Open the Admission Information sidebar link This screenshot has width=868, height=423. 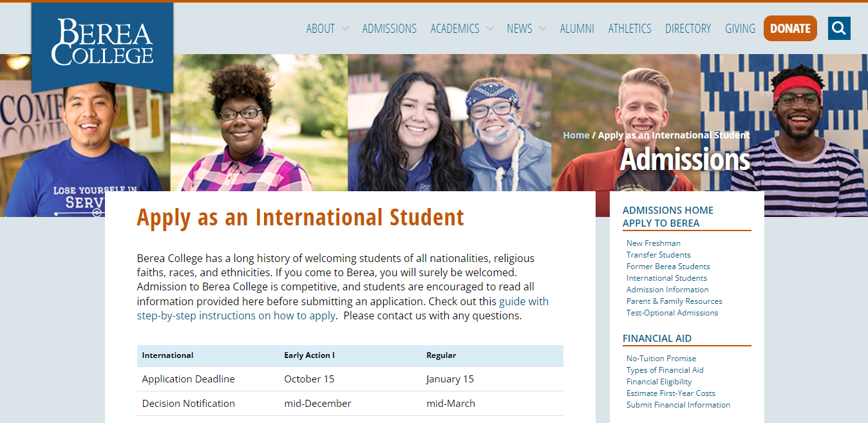point(668,290)
